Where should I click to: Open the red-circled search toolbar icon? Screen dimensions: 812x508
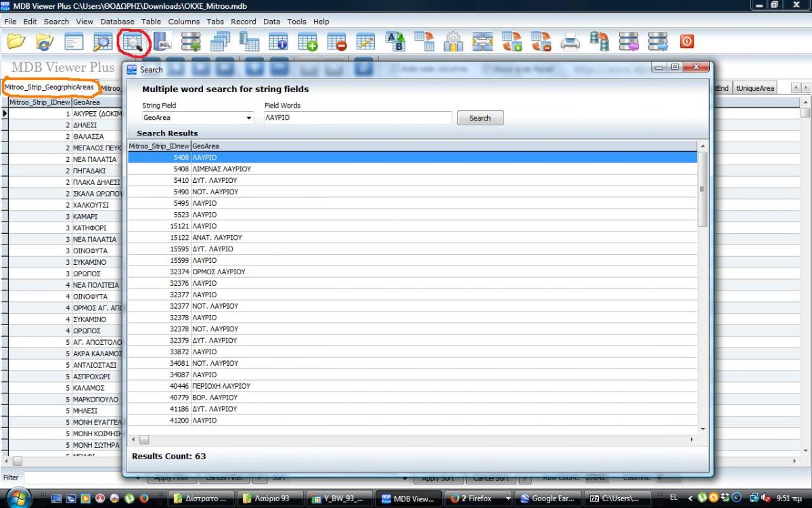coord(133,42)
